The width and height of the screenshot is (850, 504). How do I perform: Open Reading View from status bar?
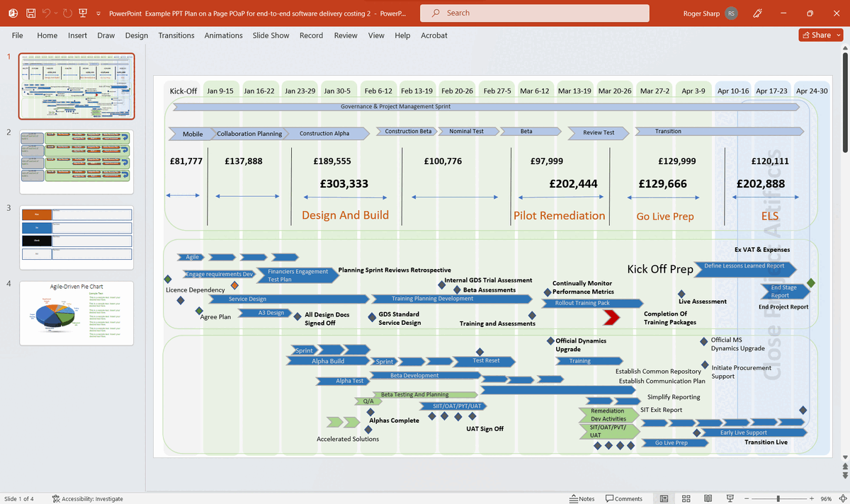(x=708, y=498)
